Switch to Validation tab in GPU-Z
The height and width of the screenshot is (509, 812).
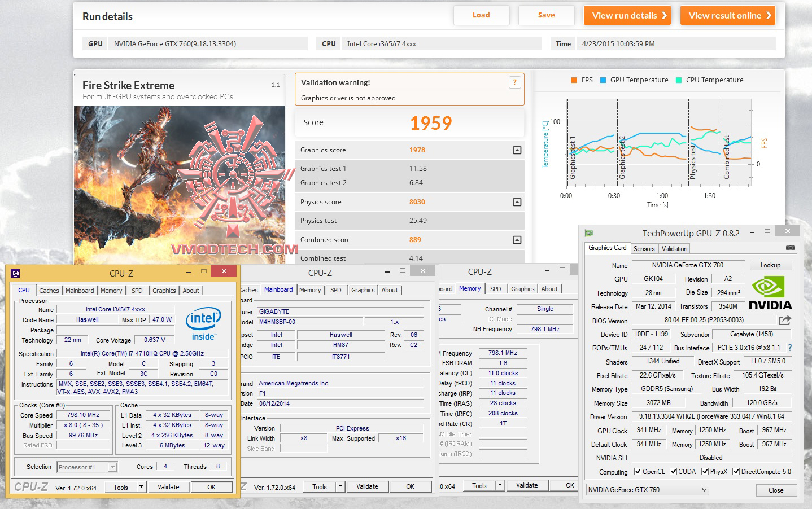pyautogui.click(x=674, y=249)
